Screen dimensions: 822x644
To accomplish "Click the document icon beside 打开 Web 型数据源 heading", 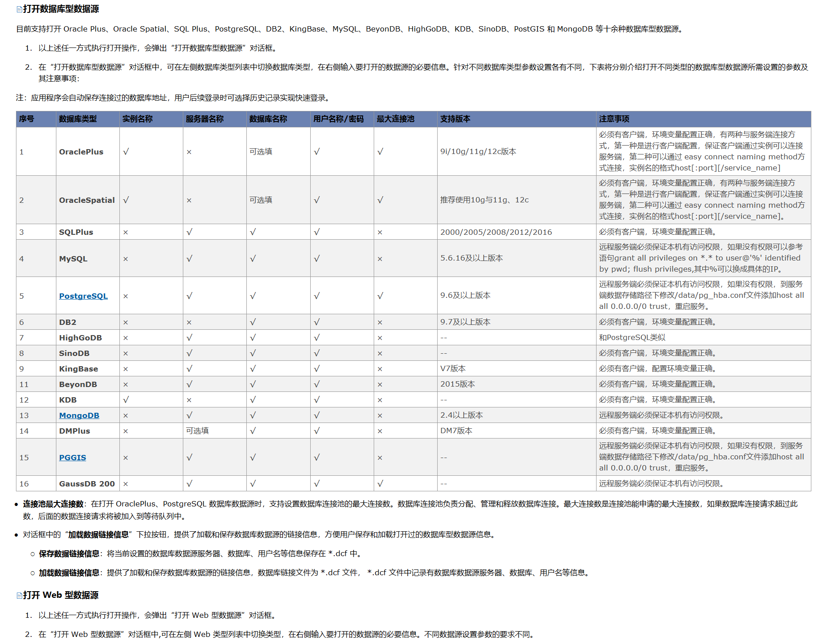I will coord(19,596).
